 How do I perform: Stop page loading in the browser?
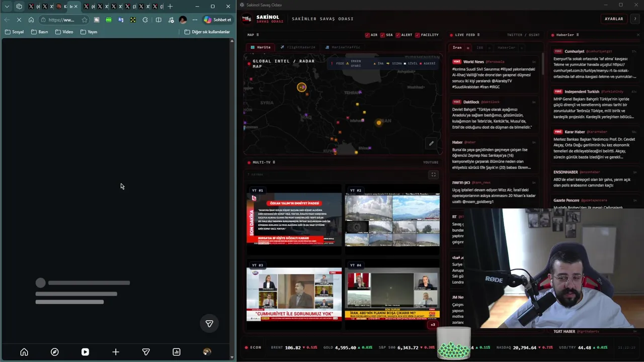pos(19,20)
